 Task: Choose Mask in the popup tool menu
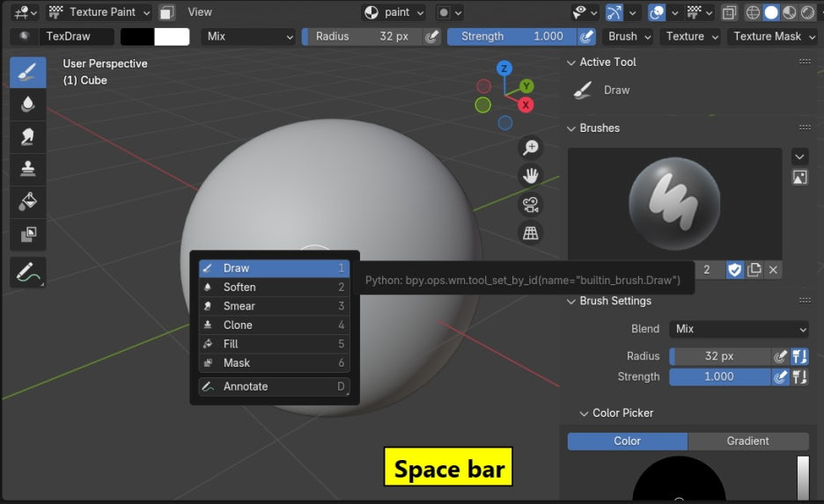tap(274, 362)
